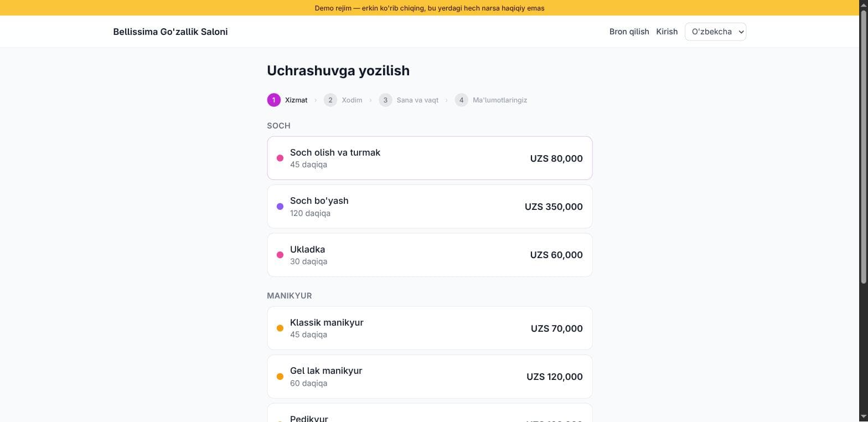868x422 pixels.
Task: Click the UZS 80,000 price
Action: point(556,158)
